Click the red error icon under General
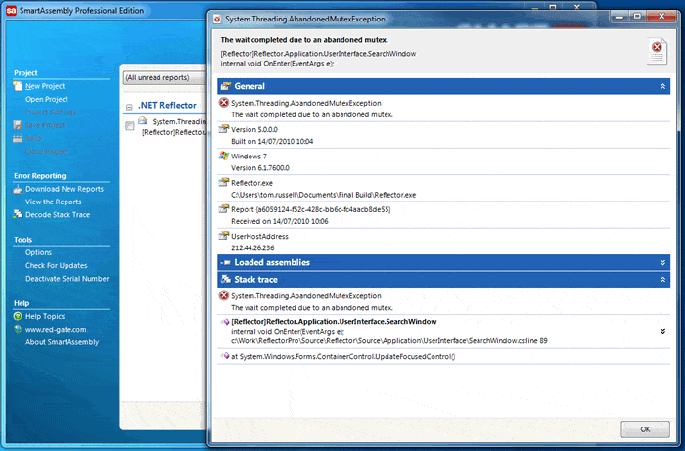This screenshot has height=451, width=685. coord(223,103)
